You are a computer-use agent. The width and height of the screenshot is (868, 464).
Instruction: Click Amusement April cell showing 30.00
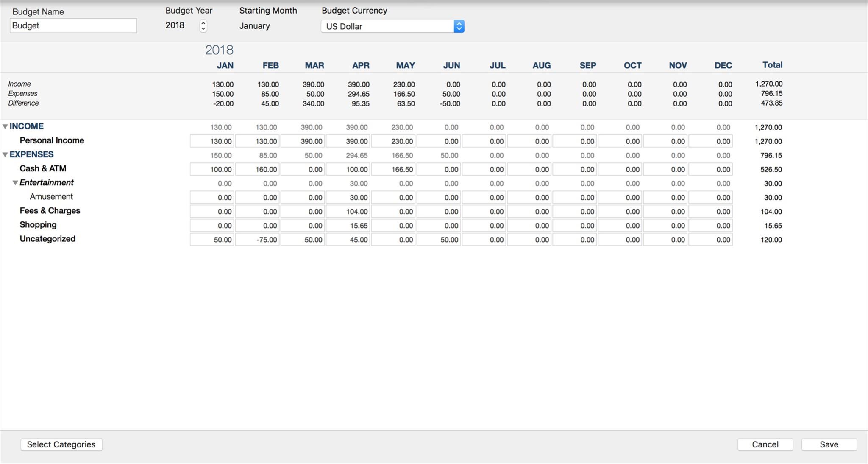348,197
